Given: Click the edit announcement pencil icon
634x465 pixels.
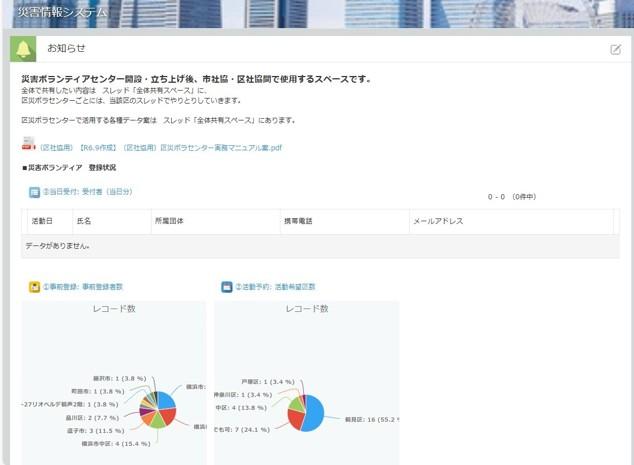Looking at the screenshot, I should [615, 49].
